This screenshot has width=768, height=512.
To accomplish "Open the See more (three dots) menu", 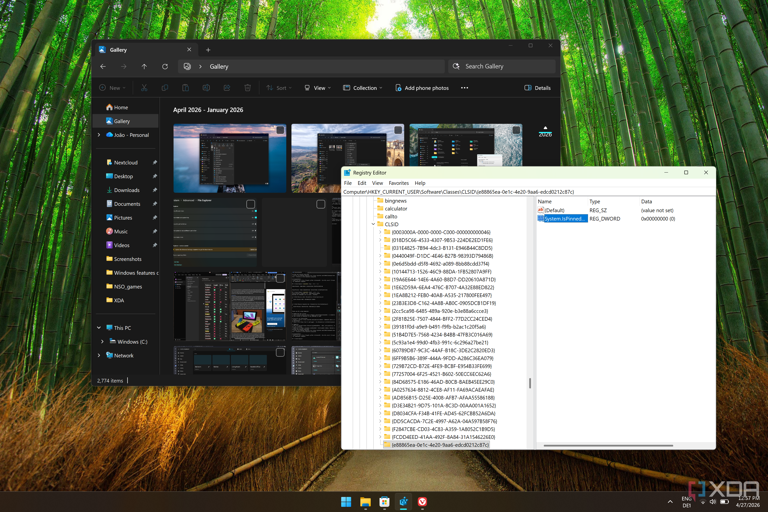I will pyautogui.click(x=464, y=88).
